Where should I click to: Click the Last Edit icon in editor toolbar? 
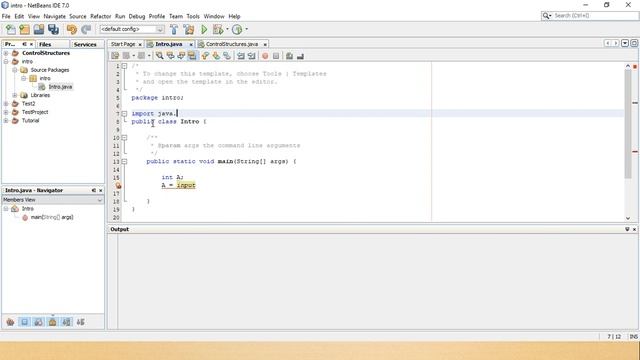[x=115, y=56]
